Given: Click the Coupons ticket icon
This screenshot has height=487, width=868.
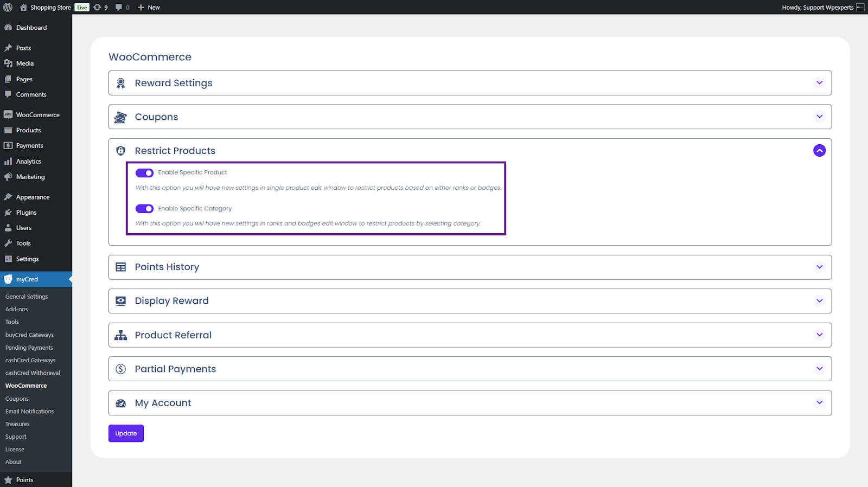Looking at the screenshot, I should pyautogui.click(x=120, y=117).
